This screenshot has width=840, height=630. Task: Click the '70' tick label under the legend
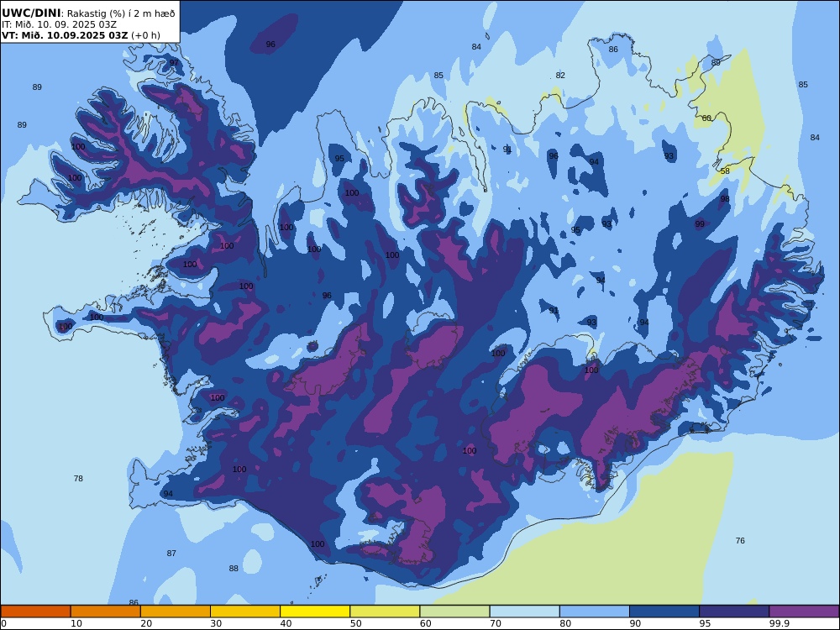pyautogui.click(x=496, y=623)
